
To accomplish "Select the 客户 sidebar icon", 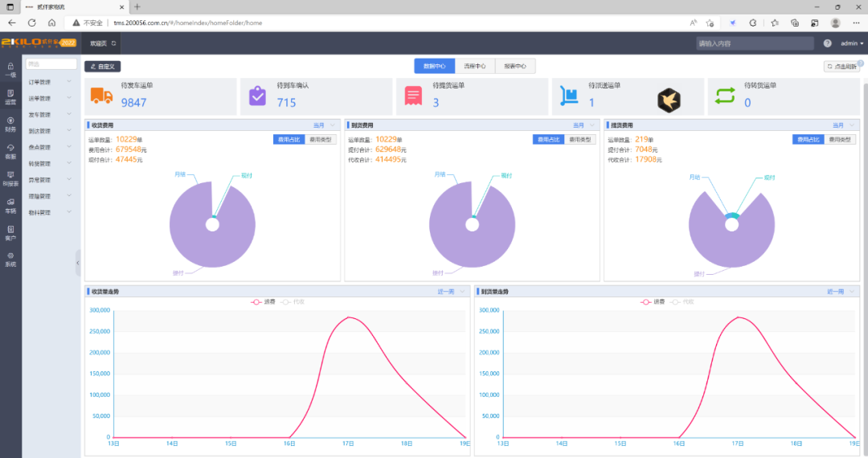I will pos(10,232).
